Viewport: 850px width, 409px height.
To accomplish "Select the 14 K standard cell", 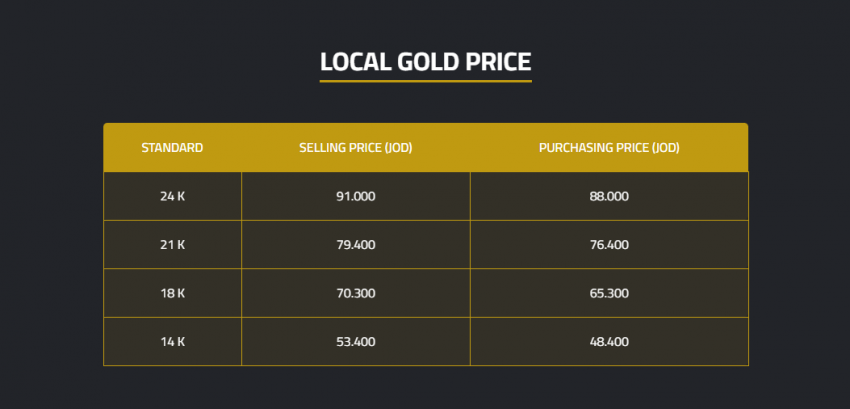I will point(172,342).
